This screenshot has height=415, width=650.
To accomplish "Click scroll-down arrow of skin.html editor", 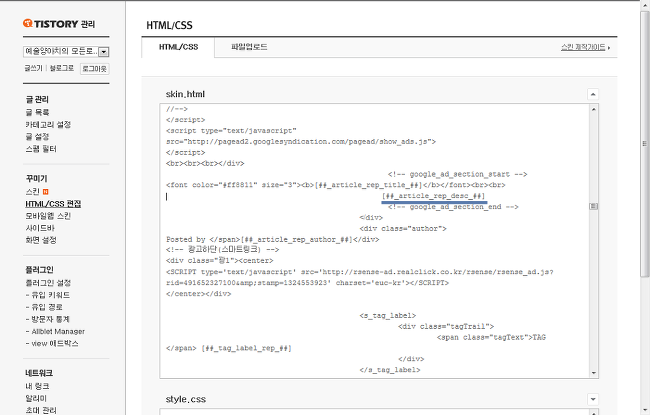I will point(594,373).
